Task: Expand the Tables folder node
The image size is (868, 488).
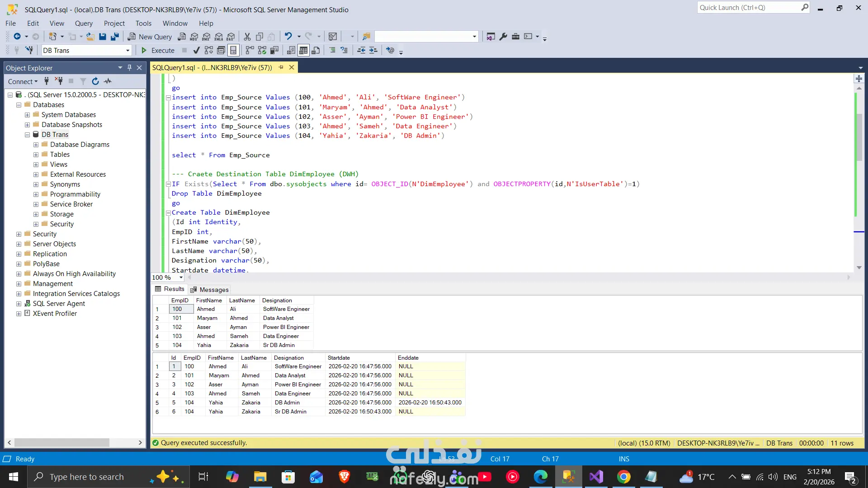Action: 36,155
